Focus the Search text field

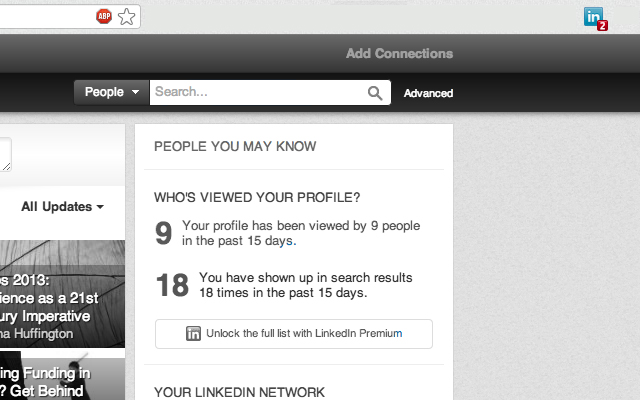point(258,93)
